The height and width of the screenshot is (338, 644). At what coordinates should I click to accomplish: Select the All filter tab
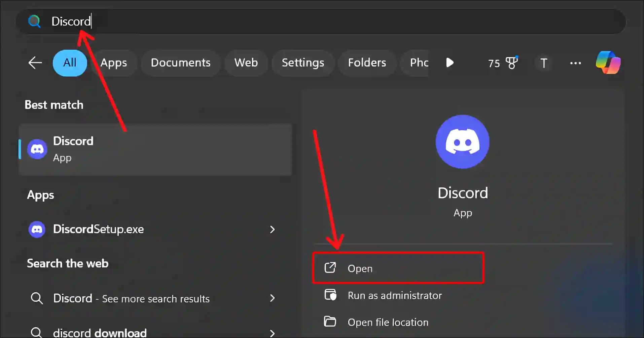70,63
